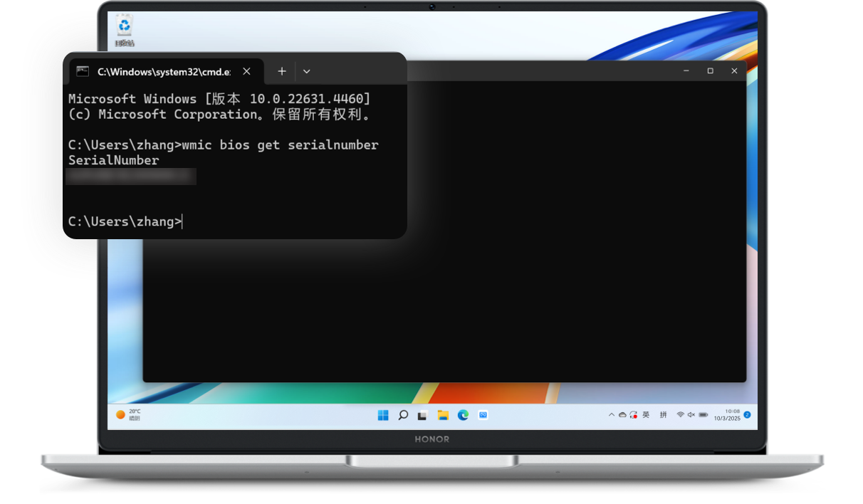Launch File Explorer from the taskbar
The width and height of the screenshot is (863, 504).
tap(443, 415)
